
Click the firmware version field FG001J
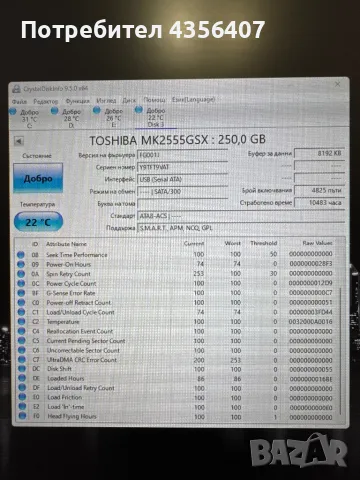[182, 155]
